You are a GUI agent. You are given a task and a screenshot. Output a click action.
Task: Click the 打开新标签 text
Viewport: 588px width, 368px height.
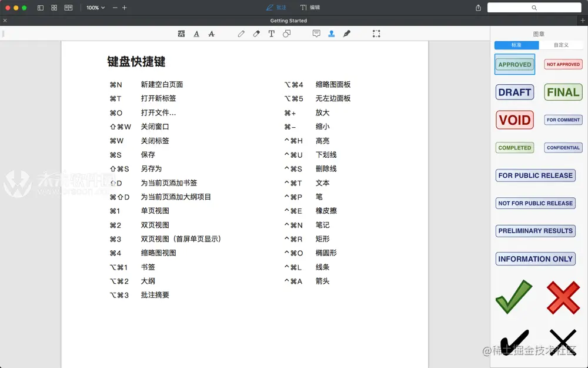(x=158, y=98)
